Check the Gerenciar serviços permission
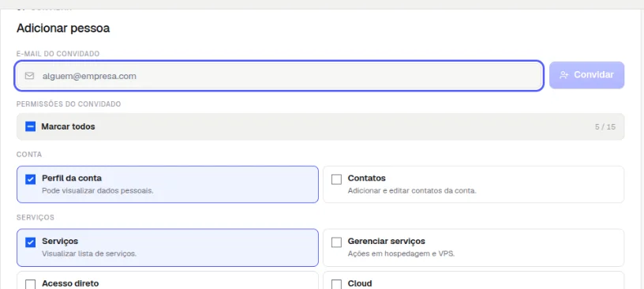This screenshot has height=289, width=644. [x=336, y=242]
